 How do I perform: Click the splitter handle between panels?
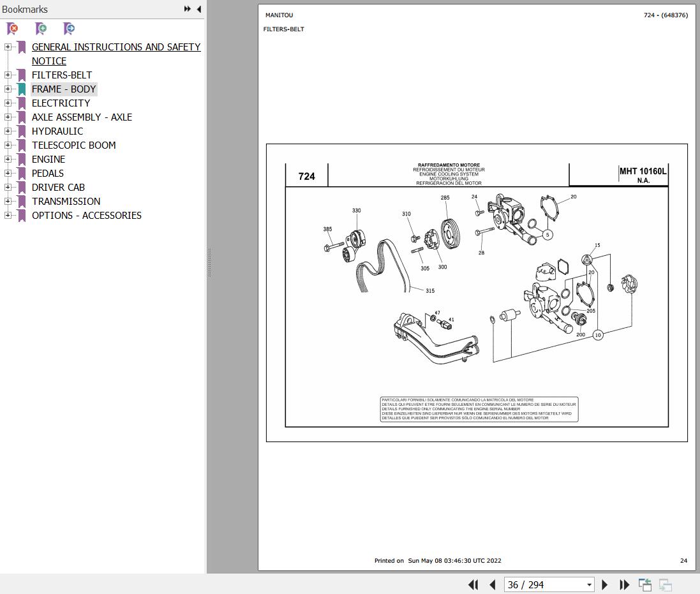point(209,264)
